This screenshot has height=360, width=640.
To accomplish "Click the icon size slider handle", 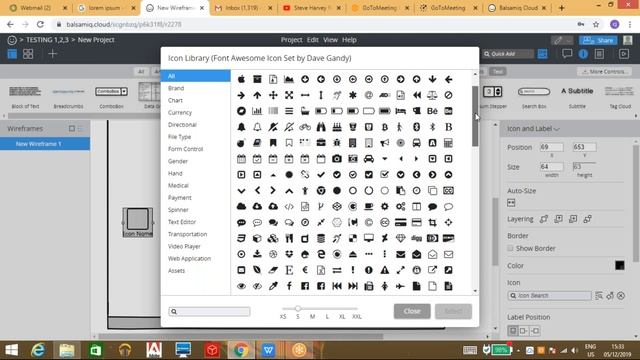I will pos(298,308).
